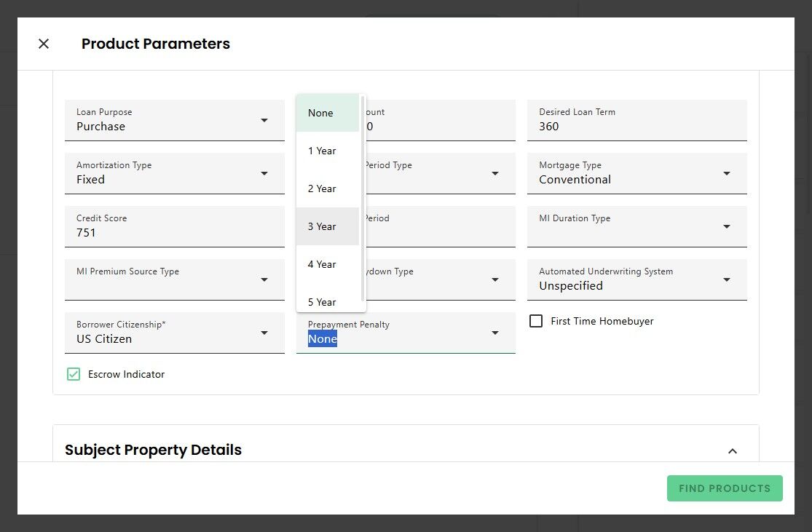The height and width of the screenshot is (532, 812).
Task: Collapse the Subject Property Details section
Action: (x=733, y=451)
